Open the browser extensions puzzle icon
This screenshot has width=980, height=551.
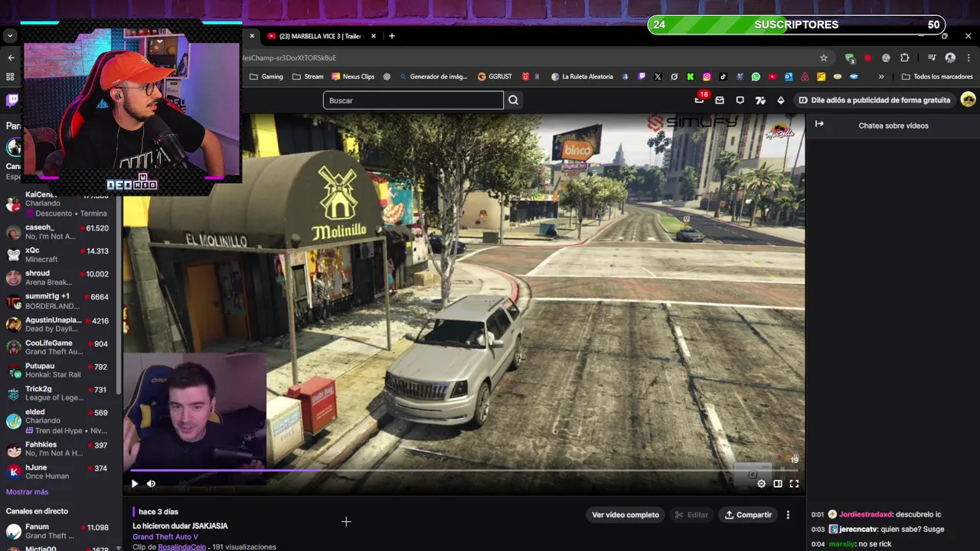904,57
